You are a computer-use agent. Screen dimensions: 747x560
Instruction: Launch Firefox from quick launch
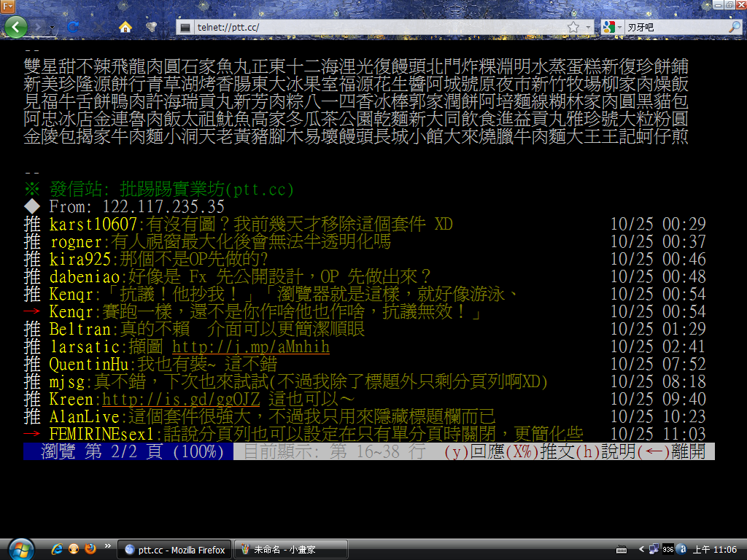(90, 549)
